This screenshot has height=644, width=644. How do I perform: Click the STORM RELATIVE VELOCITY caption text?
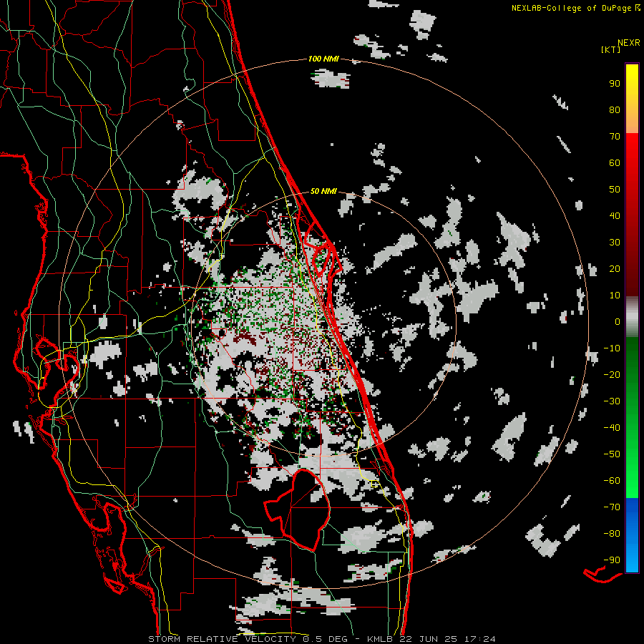coord(222,639)
